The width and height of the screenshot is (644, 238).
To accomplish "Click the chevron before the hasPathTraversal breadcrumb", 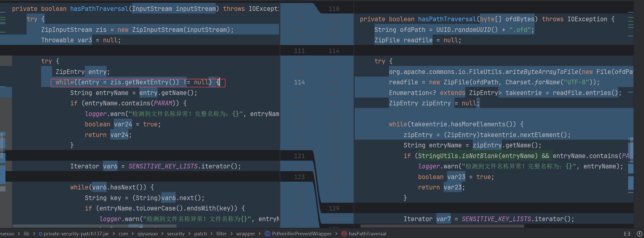I will tap(336, 234).
